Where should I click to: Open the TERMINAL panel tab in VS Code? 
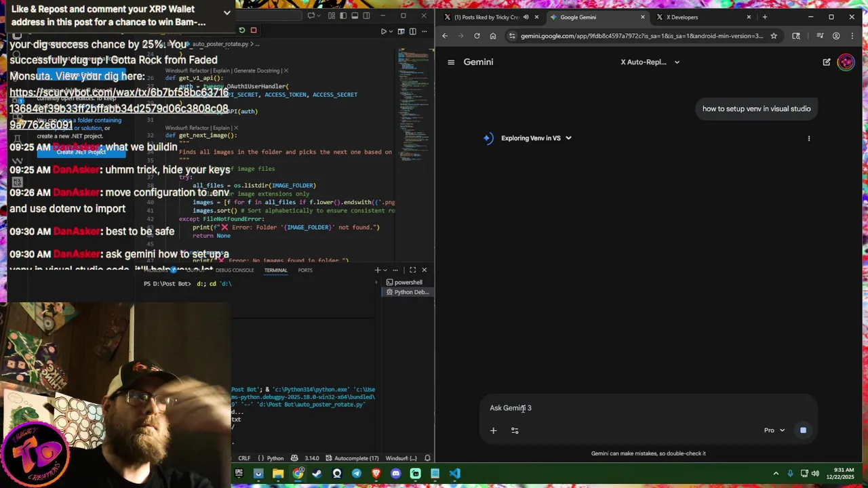point(275,270)
